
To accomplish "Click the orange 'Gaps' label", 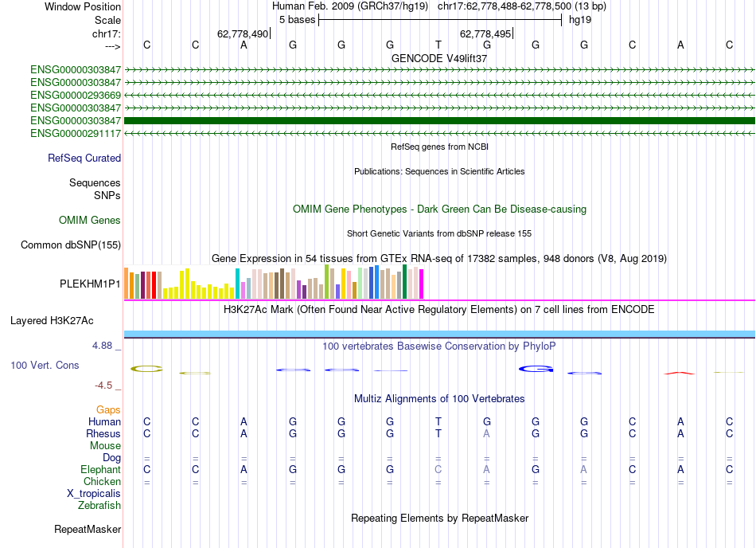I will [x=108, y=410].
